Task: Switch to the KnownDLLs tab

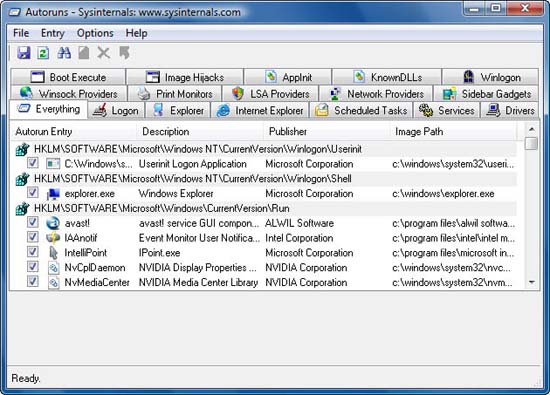Action: 387,77
